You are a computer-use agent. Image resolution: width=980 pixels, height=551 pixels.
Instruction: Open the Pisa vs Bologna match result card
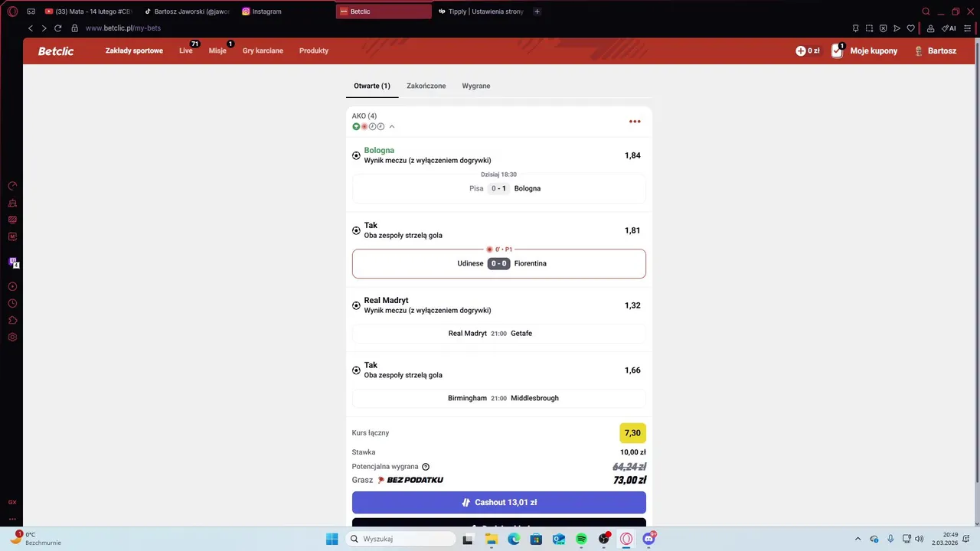(499, 188)
